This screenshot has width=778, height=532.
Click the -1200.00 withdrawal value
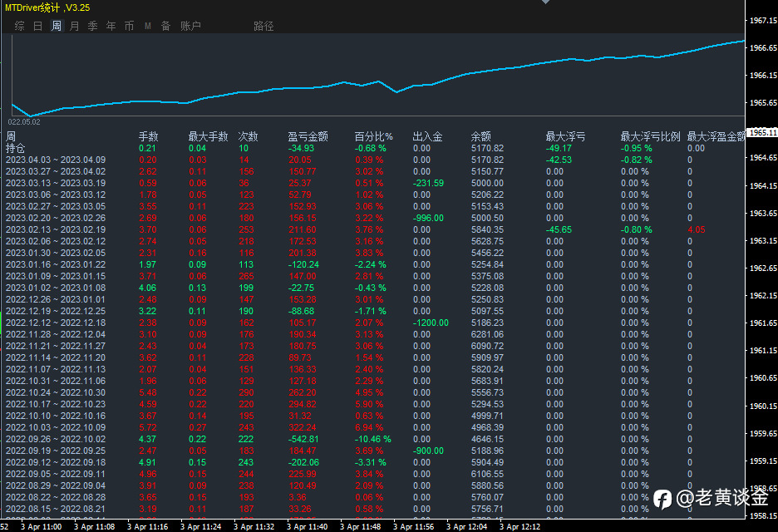[x=431, y=323]
